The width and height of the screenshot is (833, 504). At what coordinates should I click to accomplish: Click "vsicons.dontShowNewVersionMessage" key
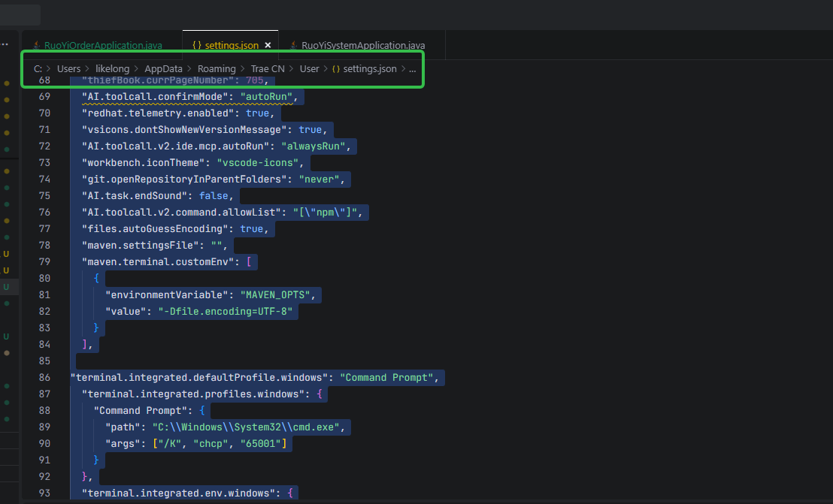183,129
